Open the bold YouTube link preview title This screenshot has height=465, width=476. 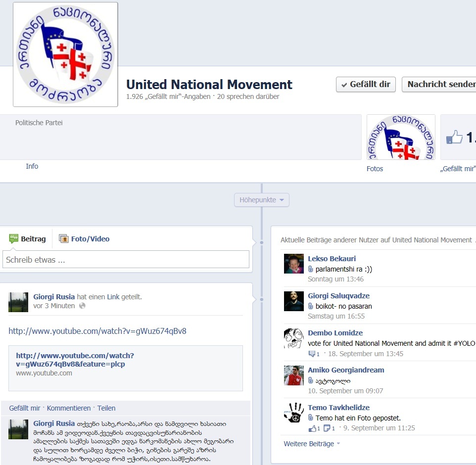point(75,360)
